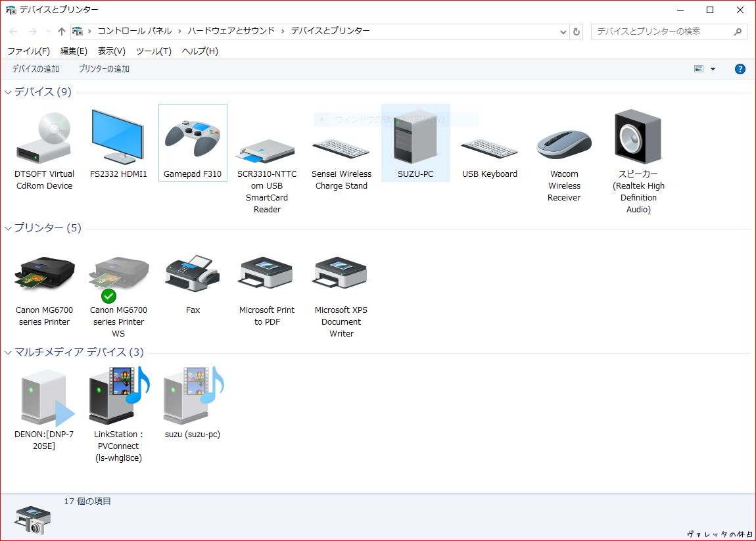756x541 pixels.
Task: Select the LinkStation PVConnect media server icon
Action: (119, 395)
